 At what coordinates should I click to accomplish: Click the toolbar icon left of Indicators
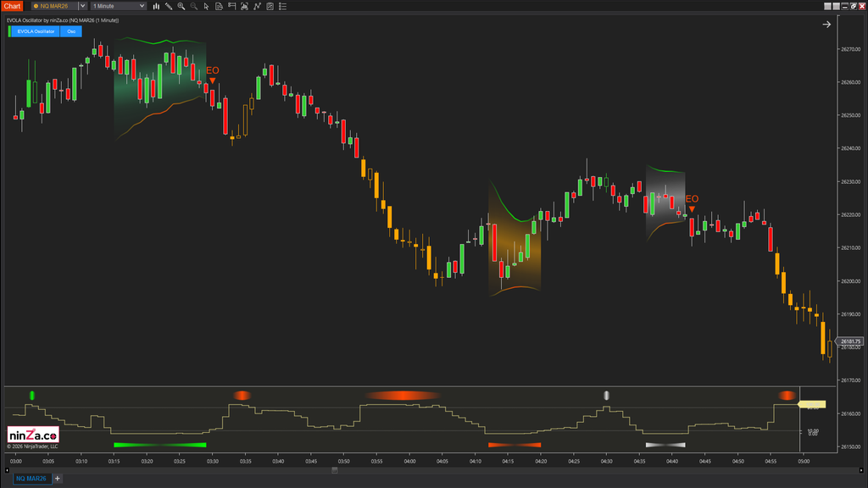(245, 6)
